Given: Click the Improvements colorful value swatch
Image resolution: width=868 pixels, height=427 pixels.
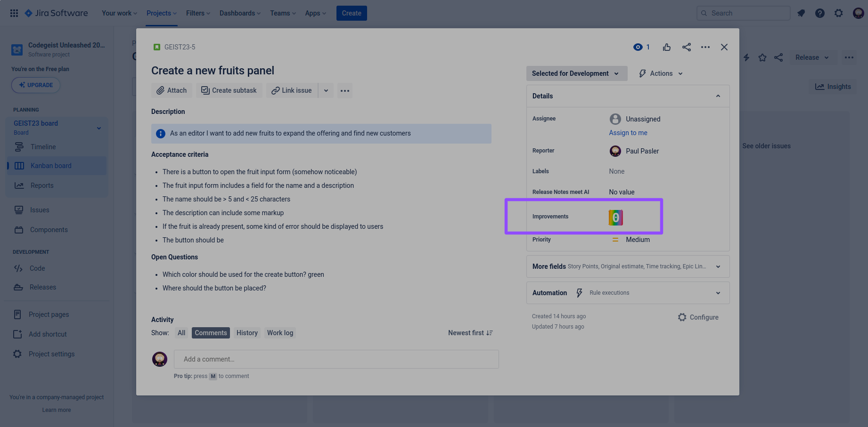Looking at the screenshot, I should pyautogui.click(x=616, y=218).
